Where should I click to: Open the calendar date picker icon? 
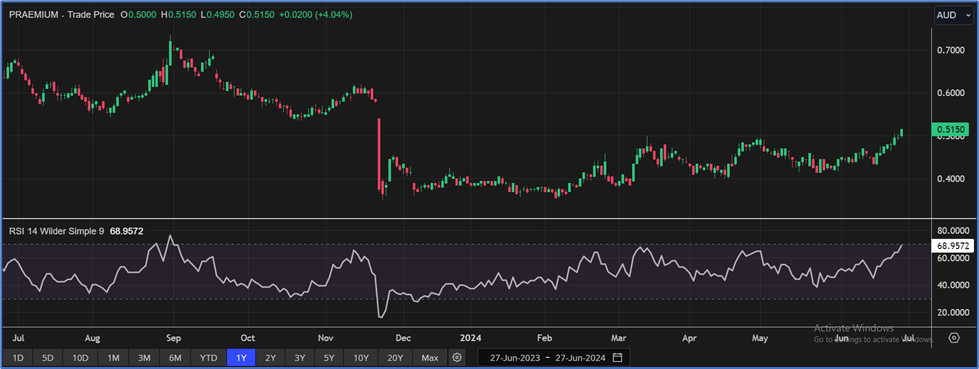617,358
